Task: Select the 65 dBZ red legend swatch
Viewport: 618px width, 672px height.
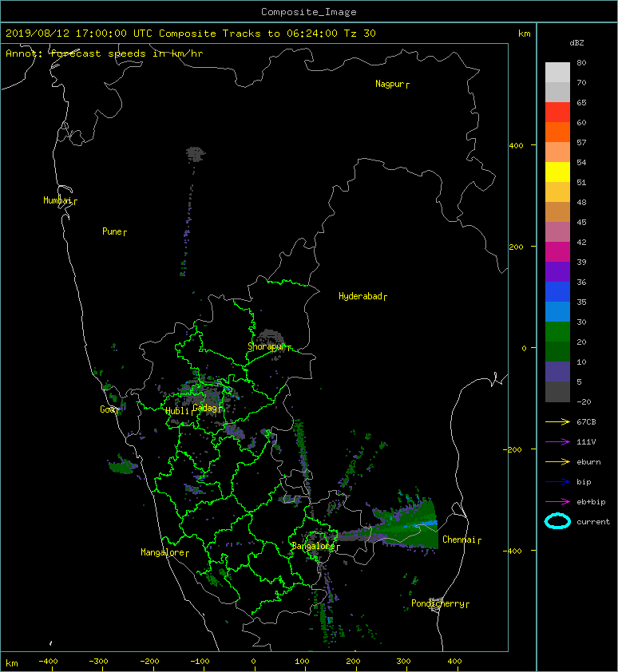Action: 557,112
